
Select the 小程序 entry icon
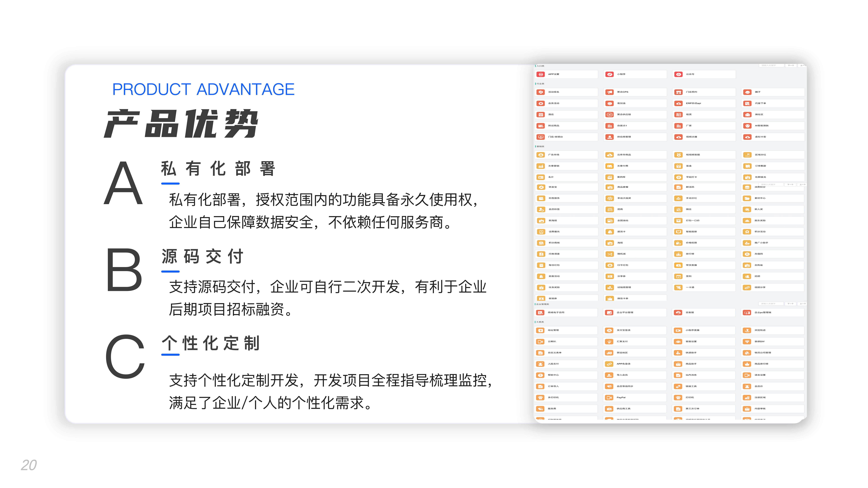610,74
